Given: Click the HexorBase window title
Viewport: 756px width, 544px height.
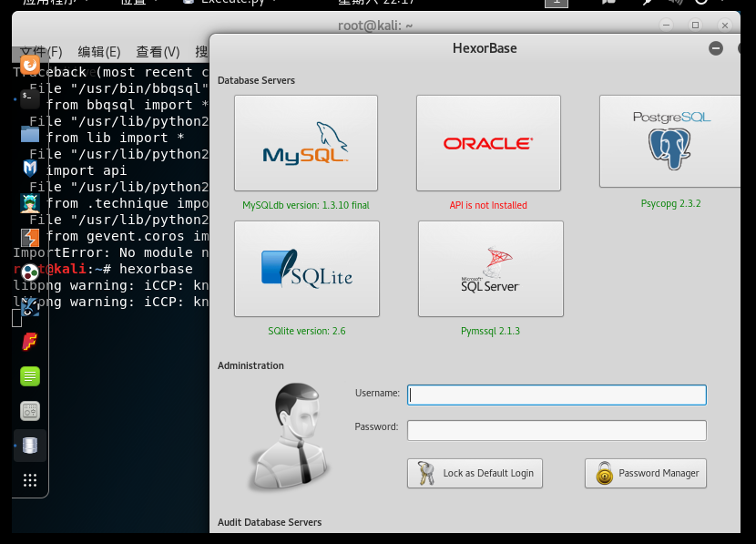Looking at the screenshot, I should click(x=485, y=48).
